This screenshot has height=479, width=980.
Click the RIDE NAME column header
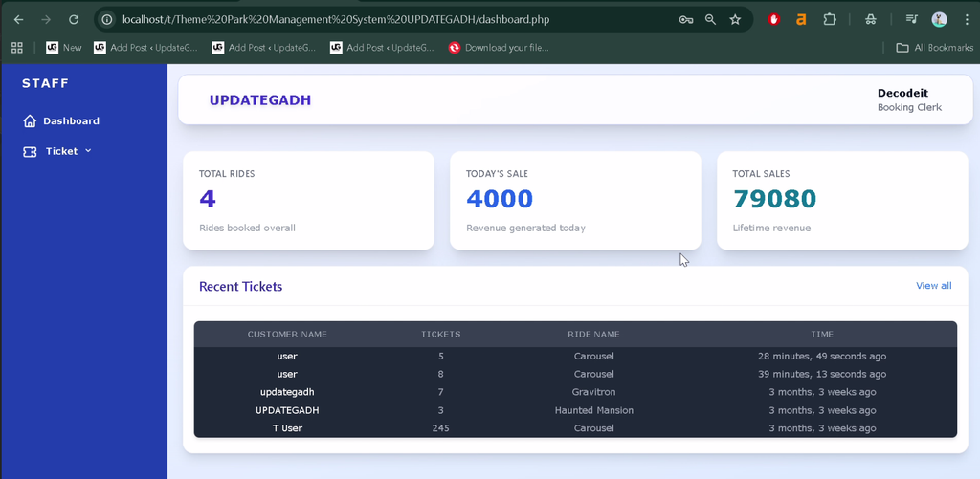(x=593, y=334)
